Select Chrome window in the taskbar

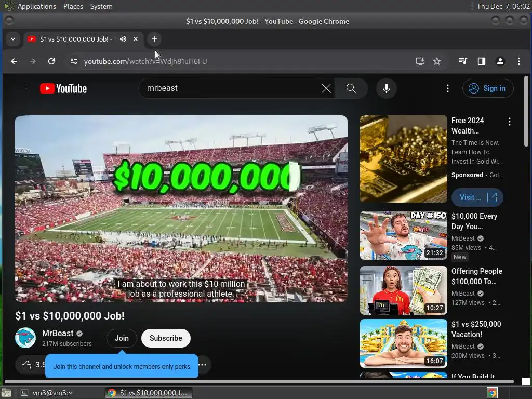click(148, 393)
